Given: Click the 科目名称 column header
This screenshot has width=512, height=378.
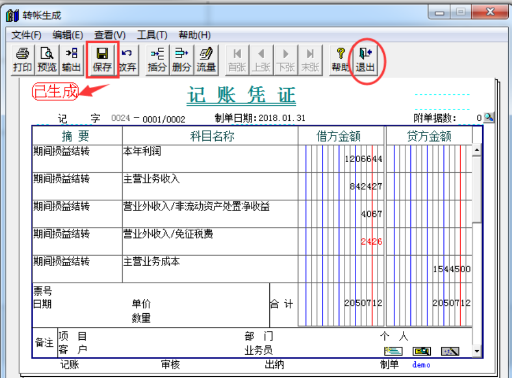Looking at the screenshot, I should pos(212,136).
